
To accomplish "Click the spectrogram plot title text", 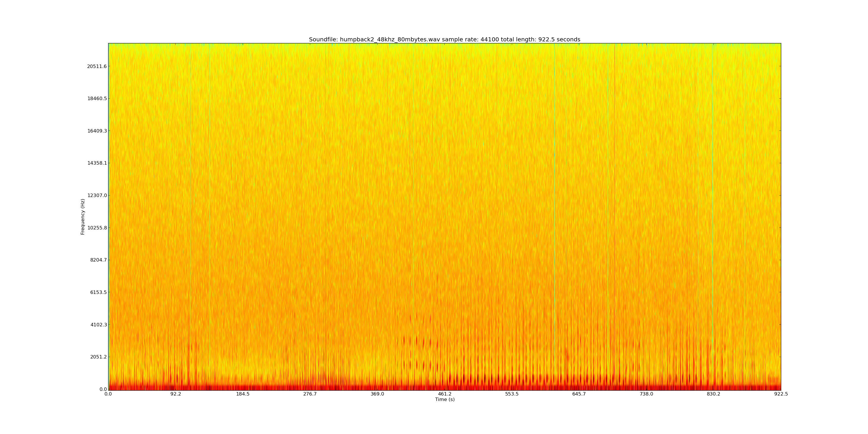I will pos(444,39).
